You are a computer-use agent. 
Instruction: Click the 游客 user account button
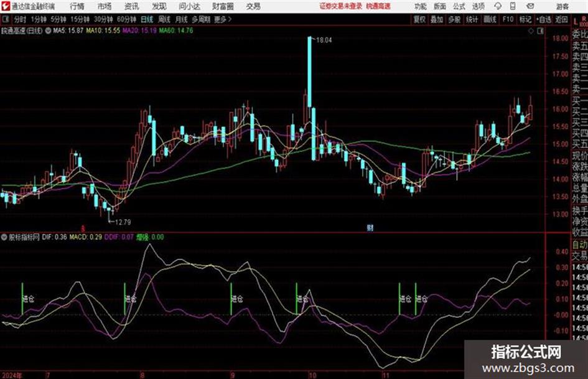tap(562, 6)
